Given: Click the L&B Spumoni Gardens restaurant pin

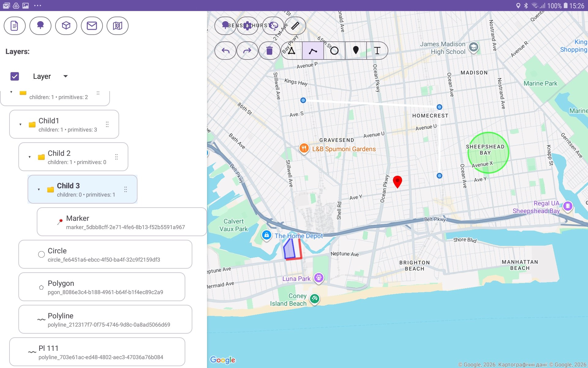Looking at the screenshot, I should [304, 149].
